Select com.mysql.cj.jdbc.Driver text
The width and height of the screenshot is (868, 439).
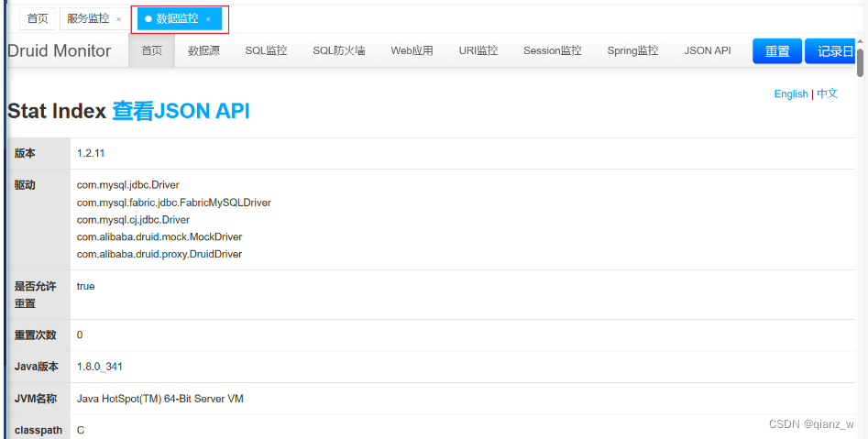pos(134,220)
